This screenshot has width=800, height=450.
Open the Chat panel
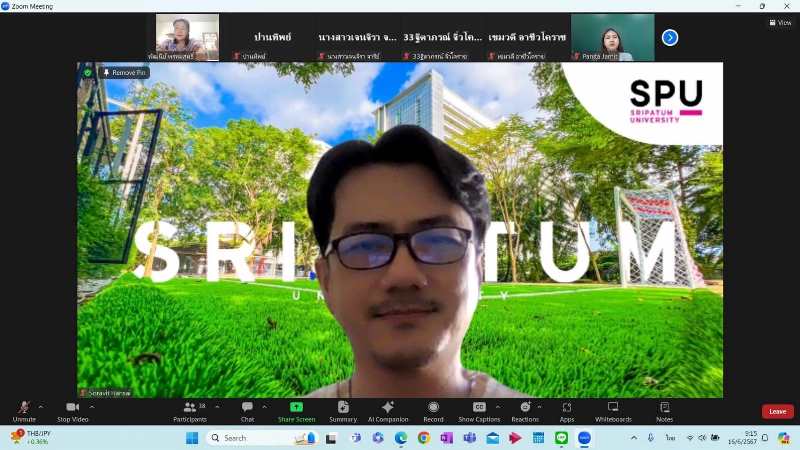click(x=247, y=411)
